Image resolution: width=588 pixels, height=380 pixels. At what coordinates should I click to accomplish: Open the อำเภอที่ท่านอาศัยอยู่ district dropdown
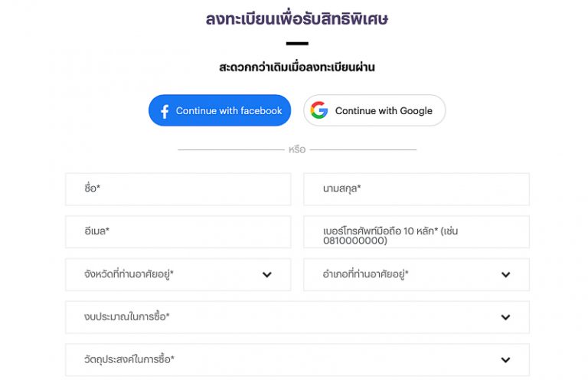pyautogui.click(x=416, y=274)
